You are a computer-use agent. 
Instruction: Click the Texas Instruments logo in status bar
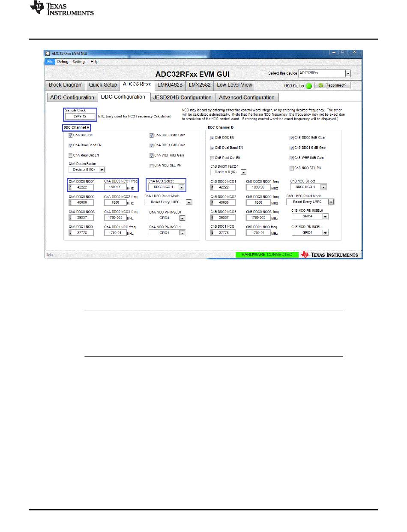click(x=330, y=255)
